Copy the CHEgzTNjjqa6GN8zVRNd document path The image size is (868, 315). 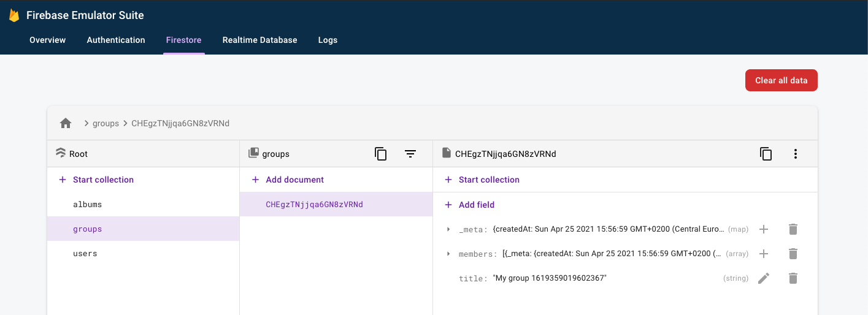766,154
